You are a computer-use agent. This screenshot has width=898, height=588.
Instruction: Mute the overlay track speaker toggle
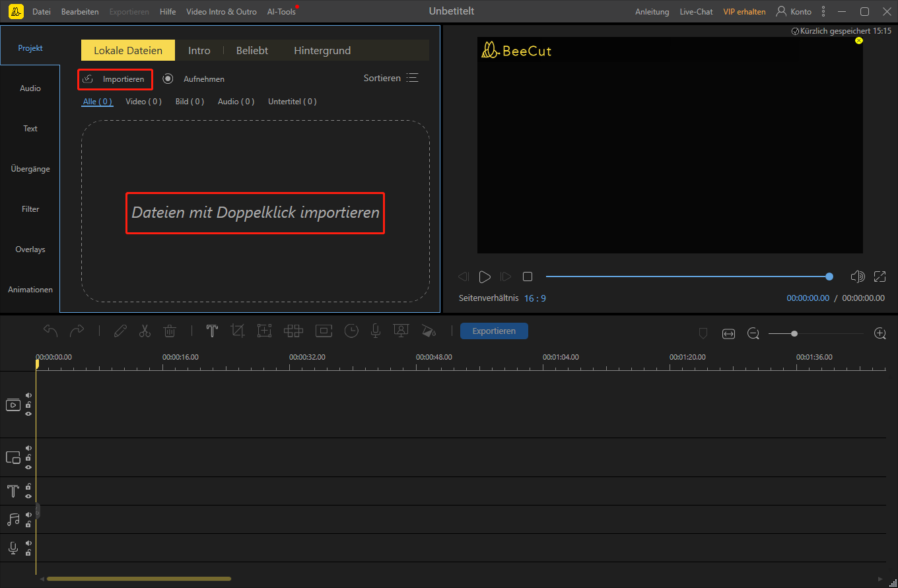(x=28, y=448)
